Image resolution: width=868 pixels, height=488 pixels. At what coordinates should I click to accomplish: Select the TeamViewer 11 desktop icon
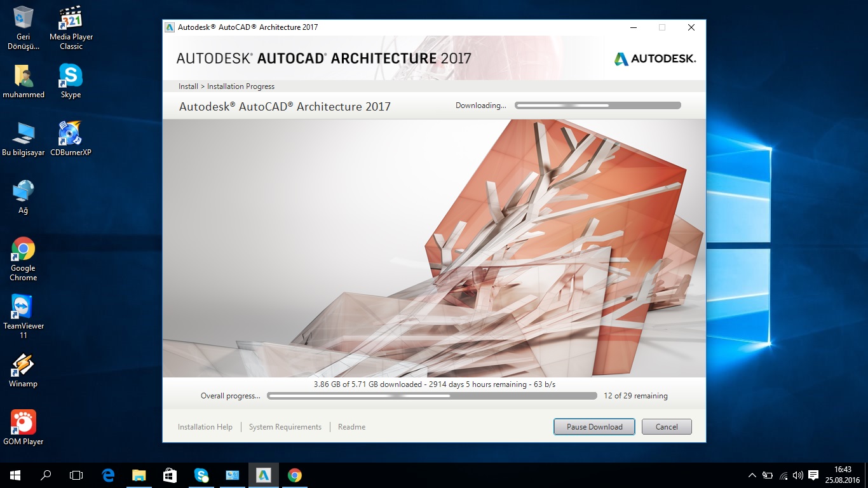24,317
